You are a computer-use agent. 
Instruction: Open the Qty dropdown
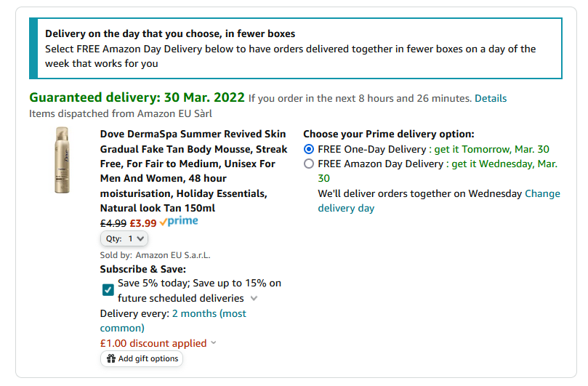coord(124,238)
